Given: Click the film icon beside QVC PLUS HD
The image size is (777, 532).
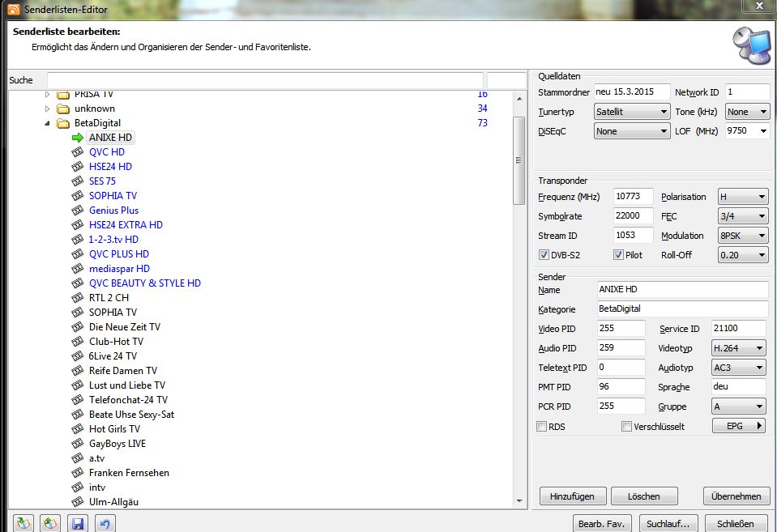Looking at the screenshot, I should [77, 254].
